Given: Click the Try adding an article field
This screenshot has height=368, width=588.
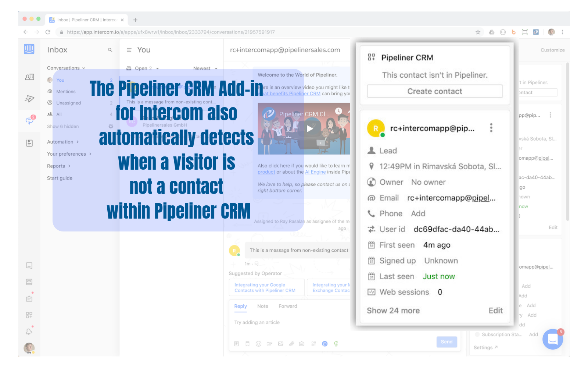Looking at the screenshot, I should click(x=257, y=322).
